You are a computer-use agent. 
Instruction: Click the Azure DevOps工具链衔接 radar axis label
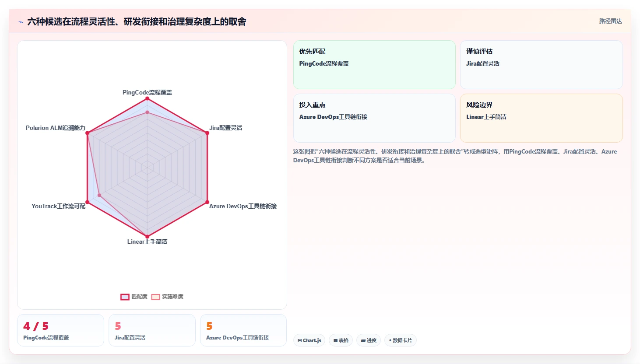tap(243, 206)
